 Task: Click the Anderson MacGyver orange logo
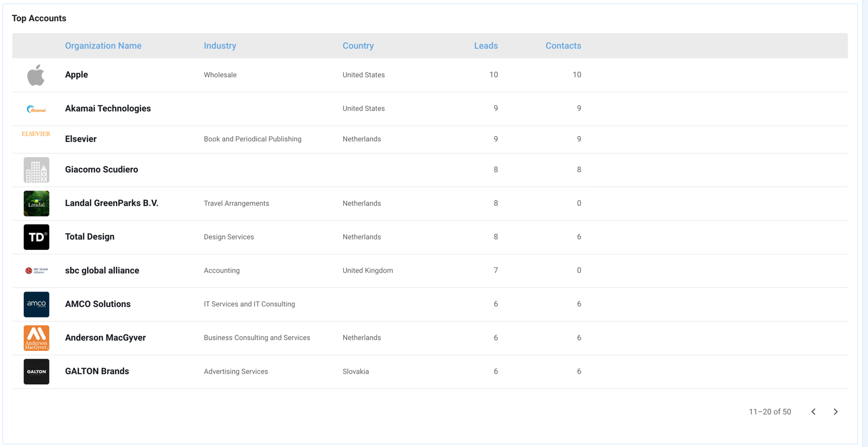pyautogui.click(x=36, y=338)
